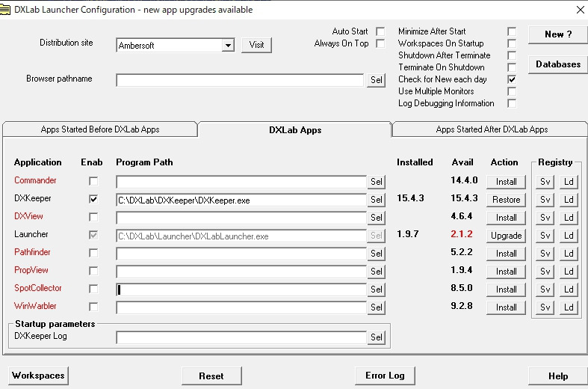Screen dimensions: 588x389
Task: Enable the Pathfinder application checkbox
Action: click(93, 253)
